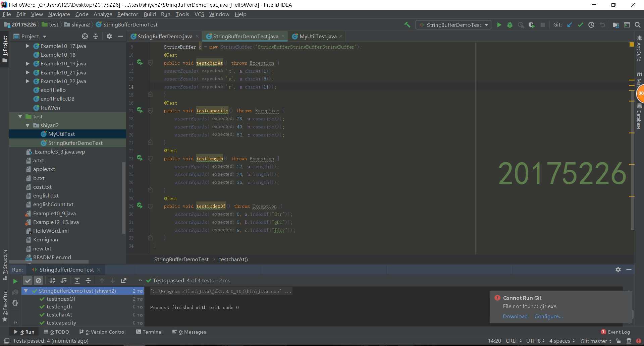Screen dimensions: 644x346
Task: Open the VCS menu
Action: coord(199,14)
